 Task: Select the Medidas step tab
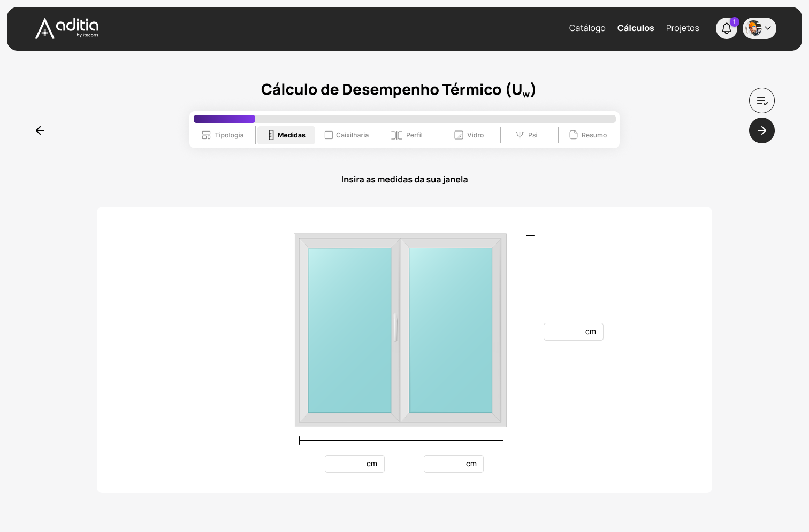click(x=286, y=135)
